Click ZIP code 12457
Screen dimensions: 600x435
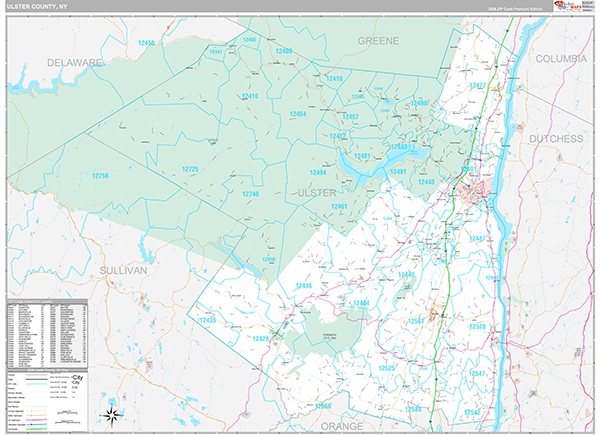[x=350, y=116]
